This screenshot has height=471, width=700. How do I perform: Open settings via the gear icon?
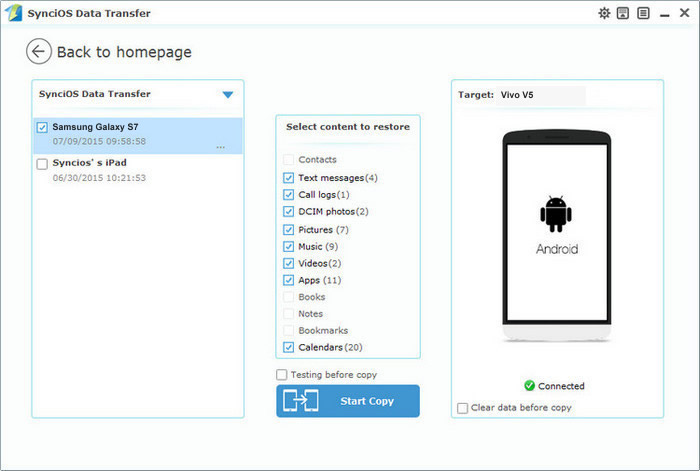tap(604, 13)
